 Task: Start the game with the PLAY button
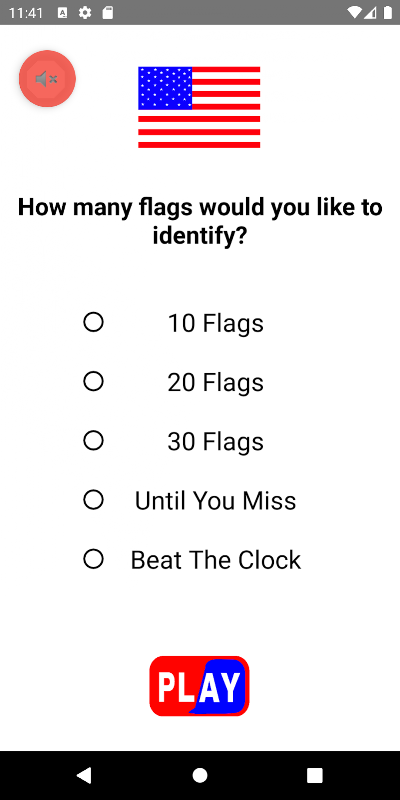[199, 686]
